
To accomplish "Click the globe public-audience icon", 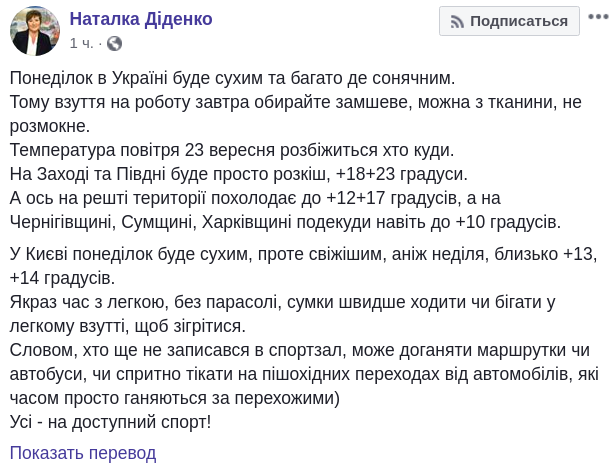I will pos(114,44).
